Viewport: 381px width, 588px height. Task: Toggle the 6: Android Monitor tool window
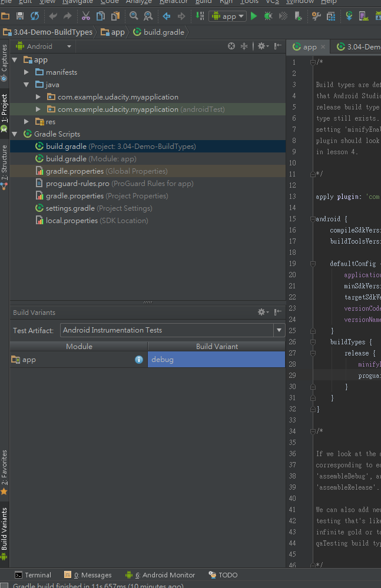click(160, 575)
